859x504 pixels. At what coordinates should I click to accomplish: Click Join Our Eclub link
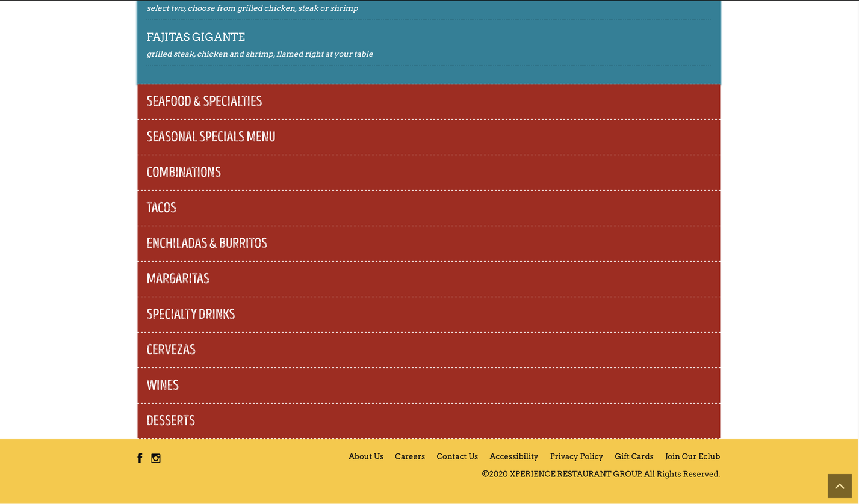tap(692, 456)
